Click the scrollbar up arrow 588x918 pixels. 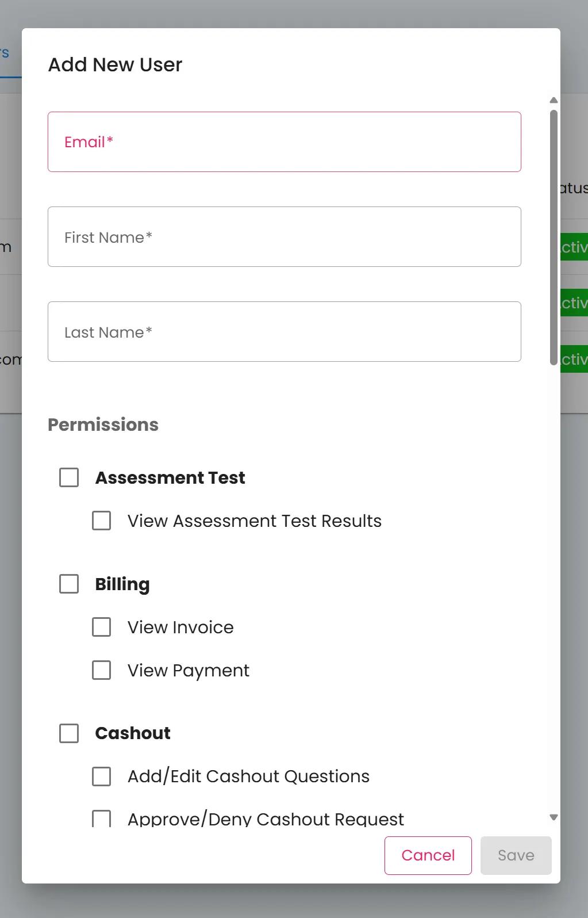[x=554, y=101]
